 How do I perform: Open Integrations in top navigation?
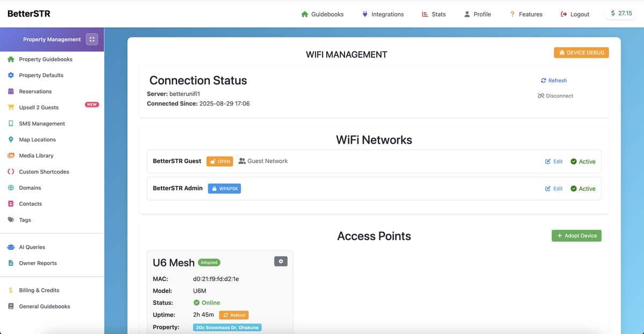(x=383, y=14)
